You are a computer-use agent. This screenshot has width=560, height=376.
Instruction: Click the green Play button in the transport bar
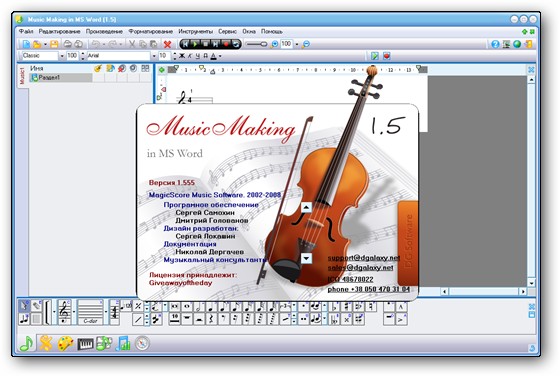click(x=195, y=44)
